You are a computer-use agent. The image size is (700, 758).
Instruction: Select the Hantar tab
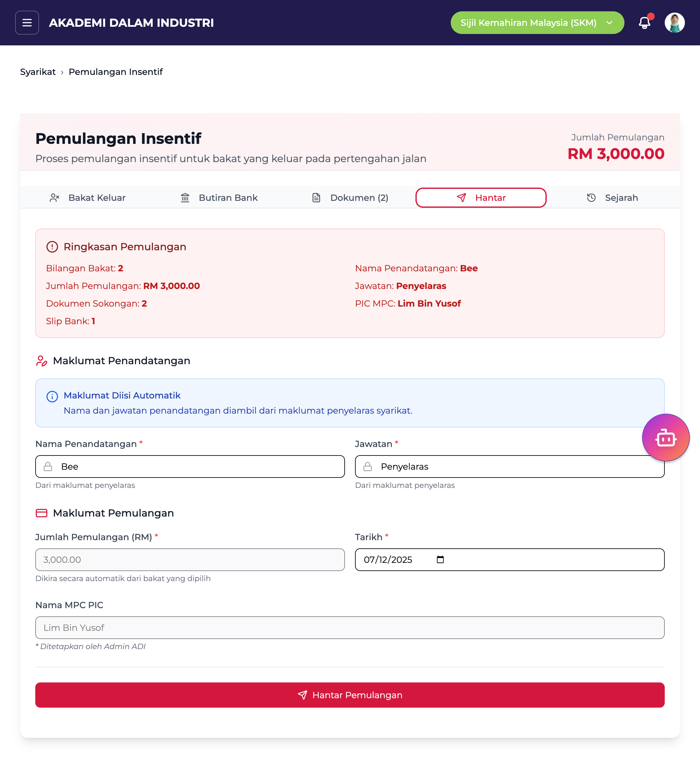pyautogui.click(x=481, y=198)
